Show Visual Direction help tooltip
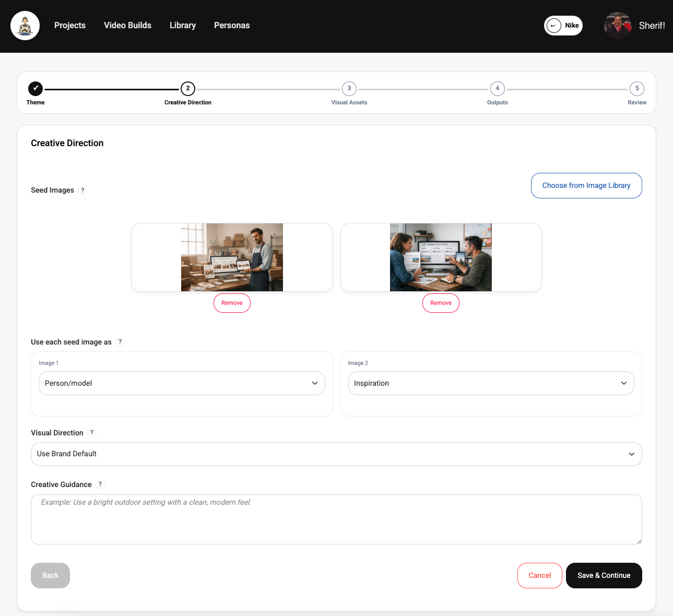673x616 pixels. [x=92, y=433]
